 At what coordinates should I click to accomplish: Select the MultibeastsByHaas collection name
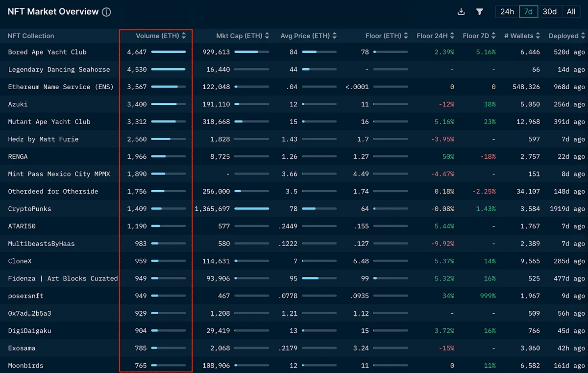tap(41, 244)
